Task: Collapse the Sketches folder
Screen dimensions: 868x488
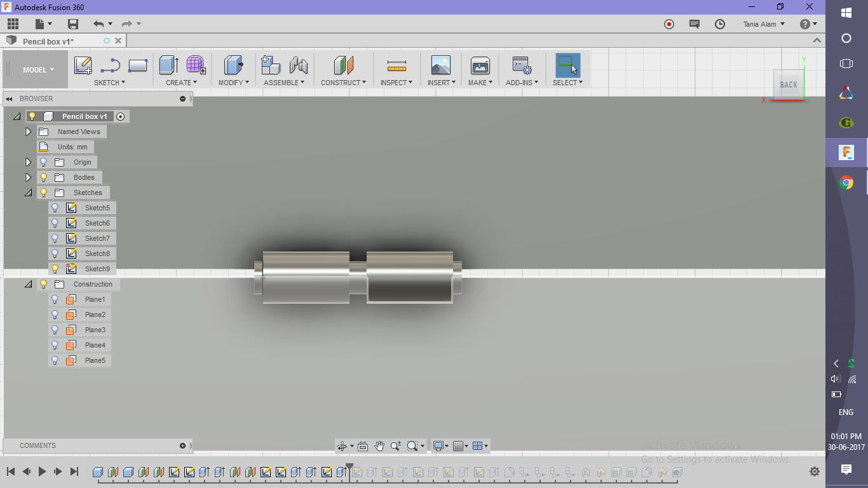Action: (x=28, y=193)
